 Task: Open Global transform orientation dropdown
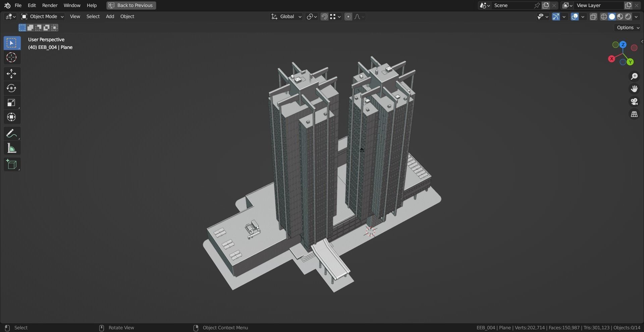[x=286, y=16]
